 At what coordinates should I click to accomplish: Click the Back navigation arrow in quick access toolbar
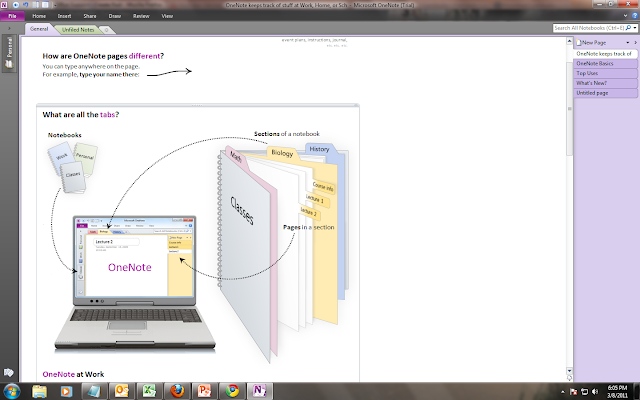(x=16, y=5)
